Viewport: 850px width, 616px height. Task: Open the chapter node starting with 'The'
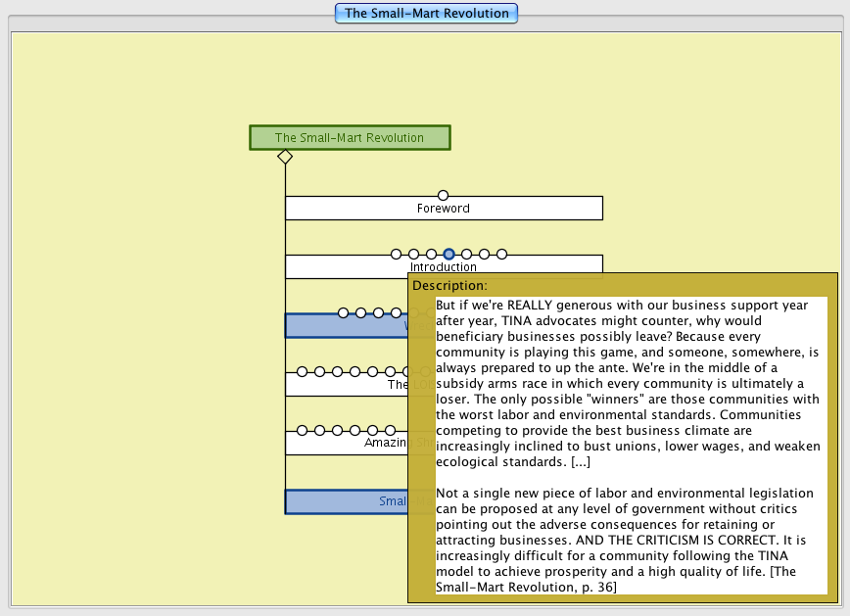click(345, 385)
